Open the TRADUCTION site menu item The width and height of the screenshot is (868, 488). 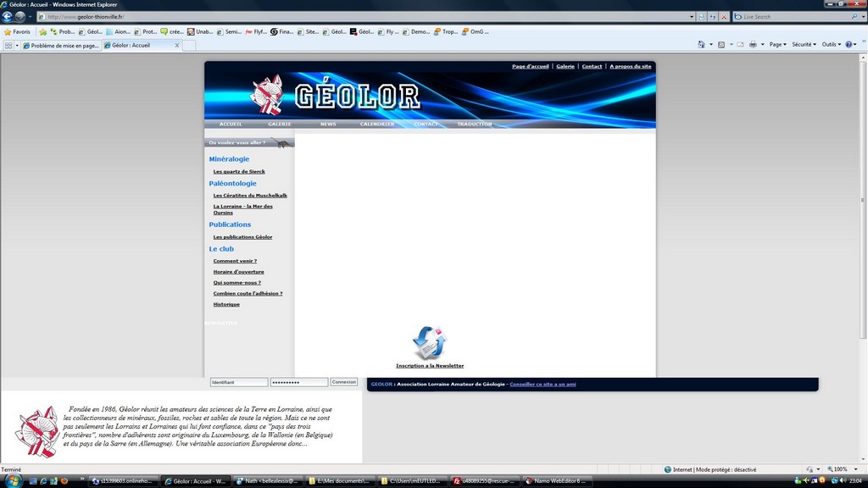tap(475, 124)
